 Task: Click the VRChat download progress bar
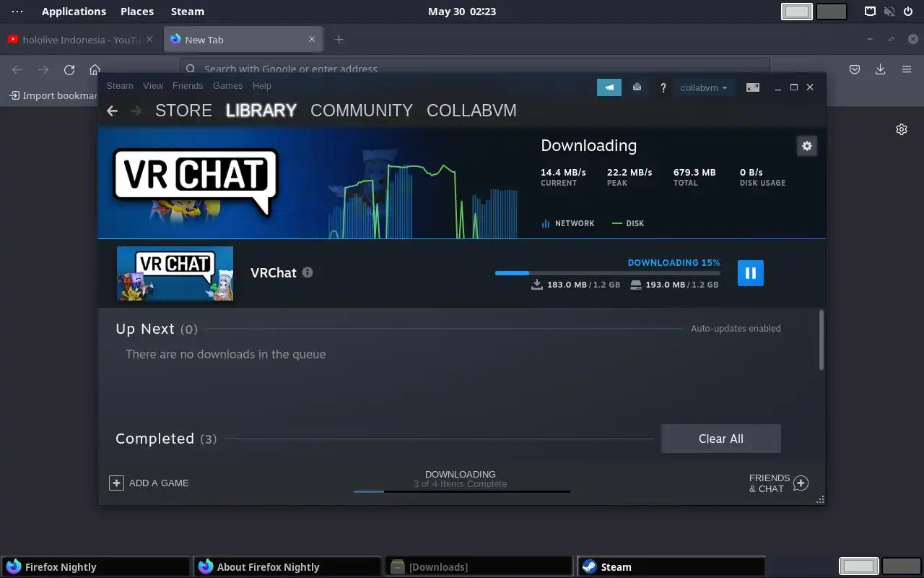click(x=607, y=273)
